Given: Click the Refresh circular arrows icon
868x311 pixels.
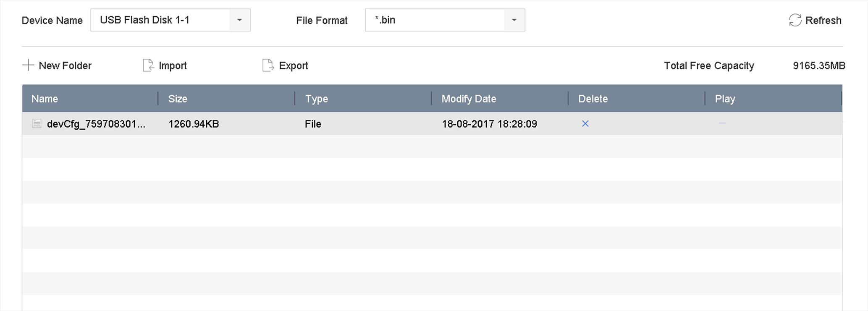Looking at the screenshot, I should (x=795, y=20).
